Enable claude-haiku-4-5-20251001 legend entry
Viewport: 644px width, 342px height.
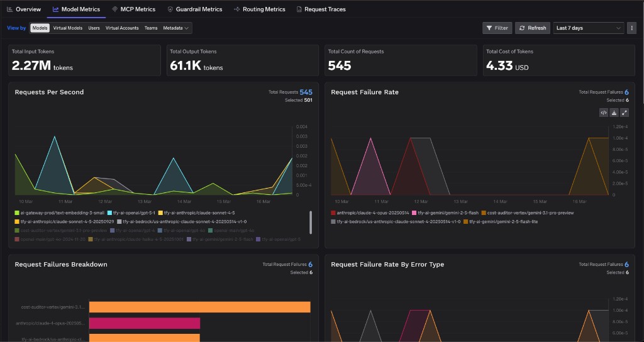[x=136, y=239]
